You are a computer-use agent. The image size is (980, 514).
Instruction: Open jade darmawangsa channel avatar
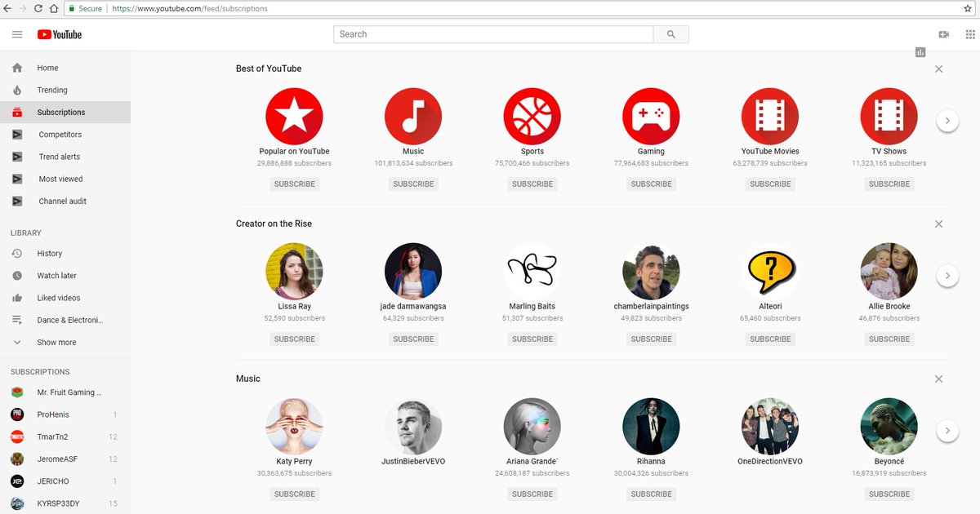point(413,272)
